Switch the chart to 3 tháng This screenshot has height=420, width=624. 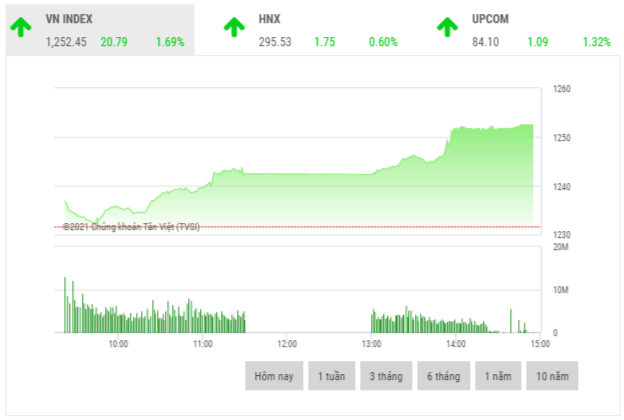tap(386, 376)
